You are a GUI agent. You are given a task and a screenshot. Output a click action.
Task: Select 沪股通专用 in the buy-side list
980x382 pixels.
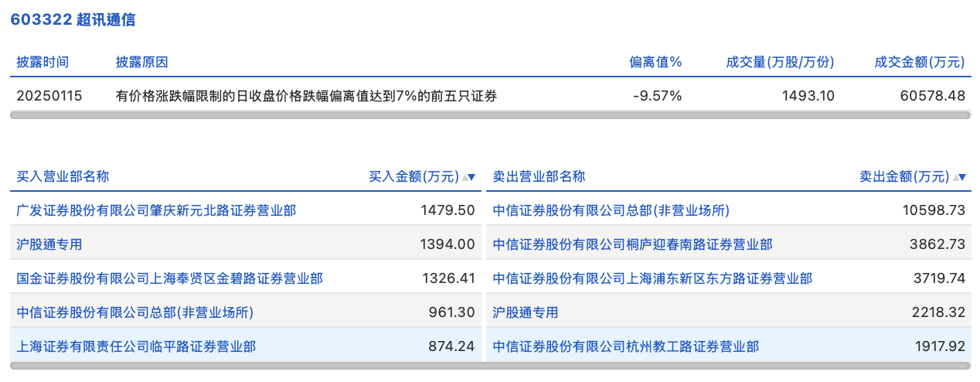point(49,244)
